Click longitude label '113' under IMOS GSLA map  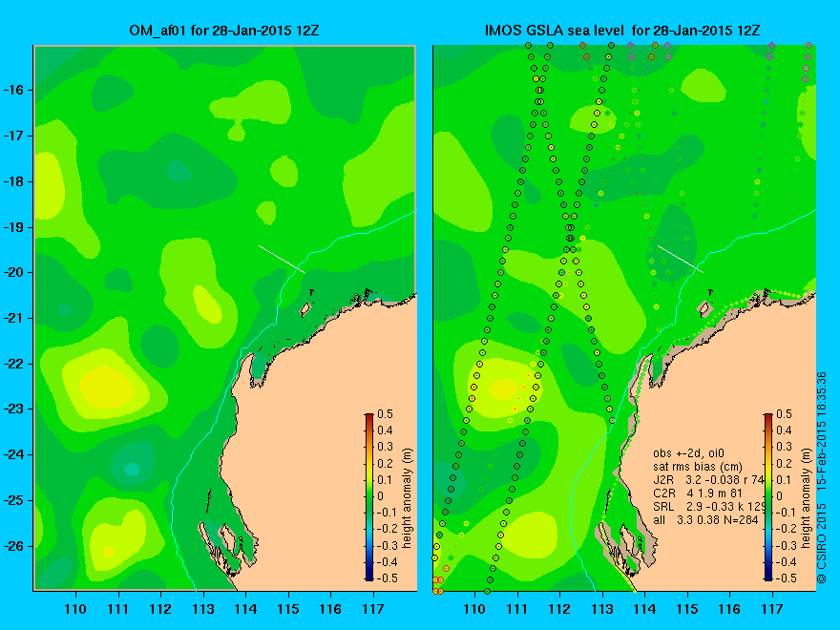pyautogui.click(x=602, y=609)
